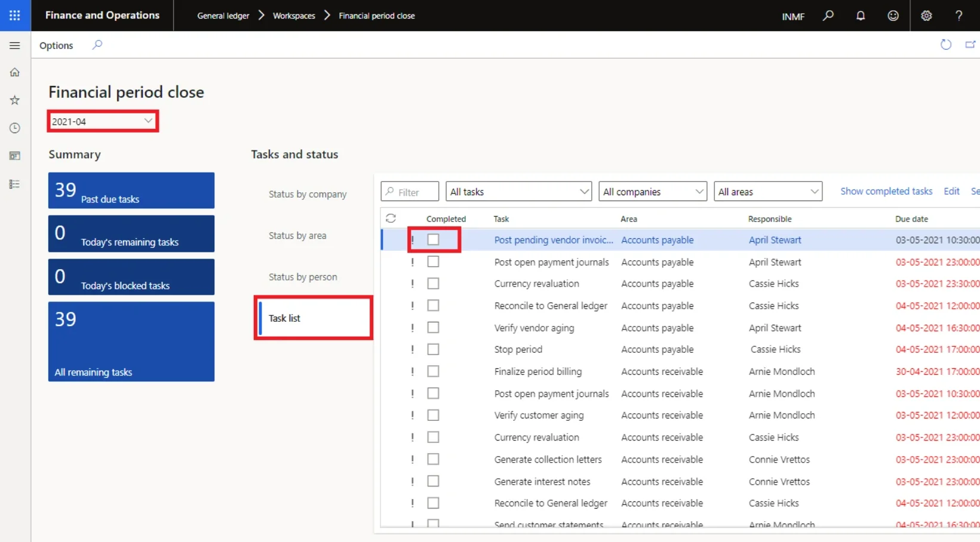Click the INMF company indicator

click(793, 16)
